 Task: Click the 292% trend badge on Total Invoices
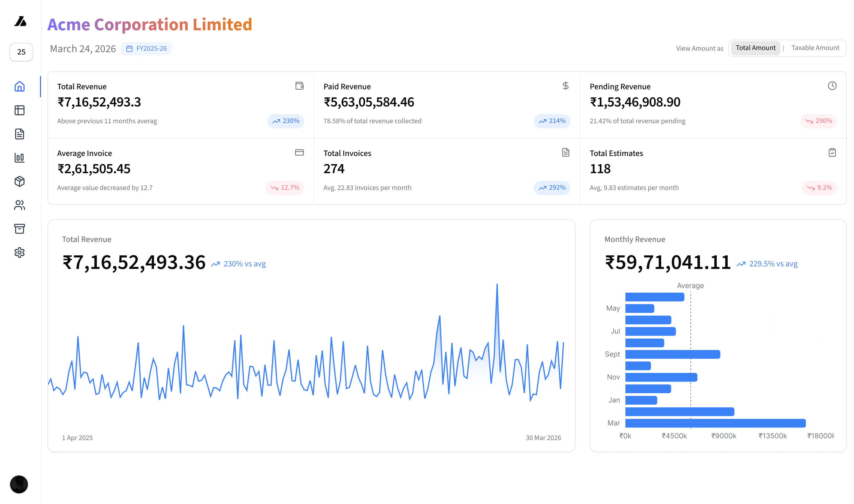click(x=552, y=188)
